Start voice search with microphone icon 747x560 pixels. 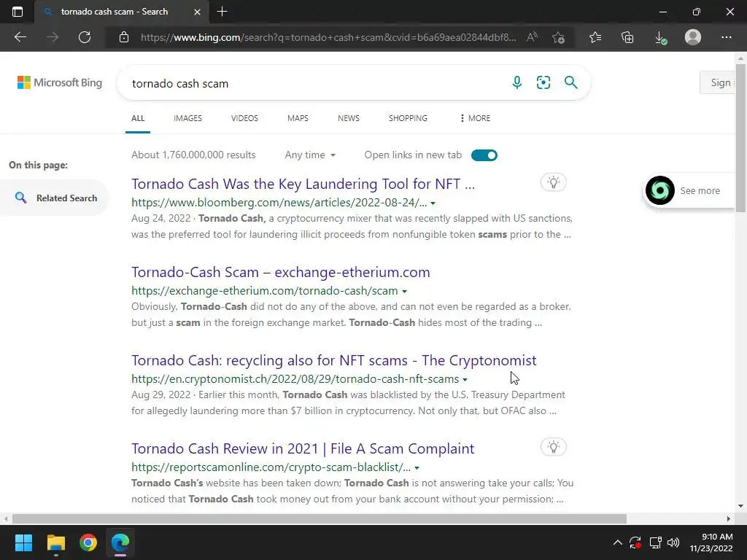[517, 82]
